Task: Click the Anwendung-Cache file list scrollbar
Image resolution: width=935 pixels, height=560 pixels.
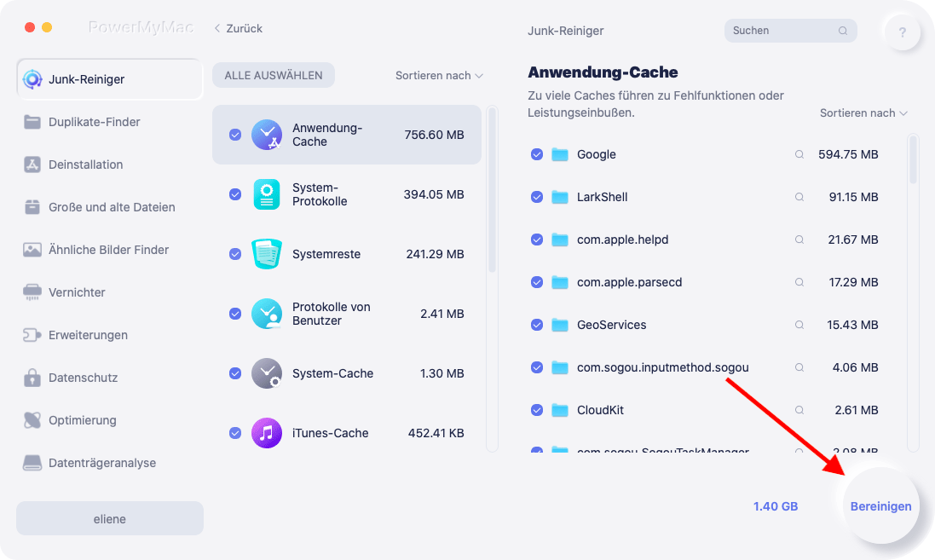Action: click(x=913, y=160)
